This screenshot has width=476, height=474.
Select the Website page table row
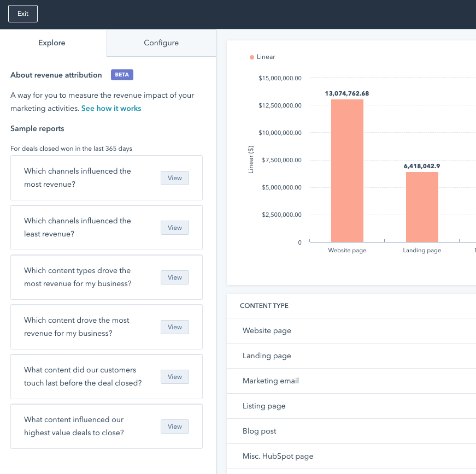[x=267, y=330]
